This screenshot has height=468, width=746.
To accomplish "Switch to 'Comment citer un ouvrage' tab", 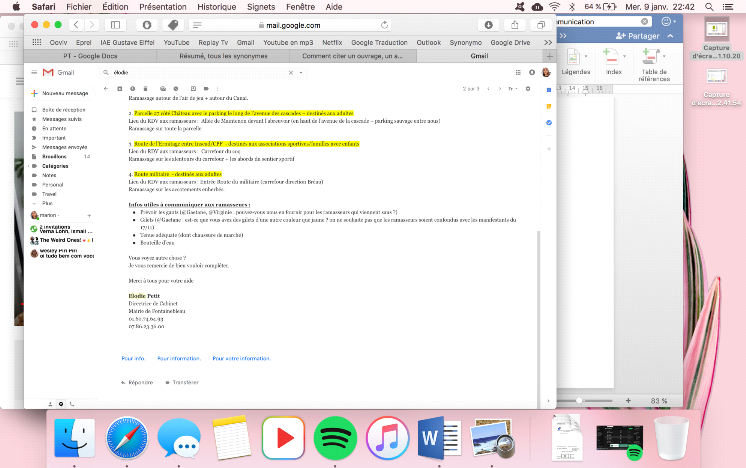I will 353,56.
